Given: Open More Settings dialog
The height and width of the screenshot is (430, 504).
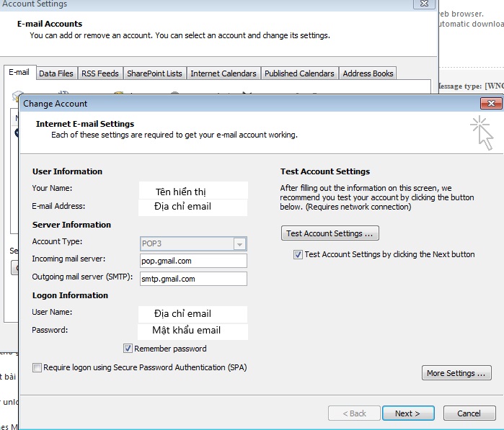Looking at the screenshot, I should pyautogui.click(x=456, y=373).
